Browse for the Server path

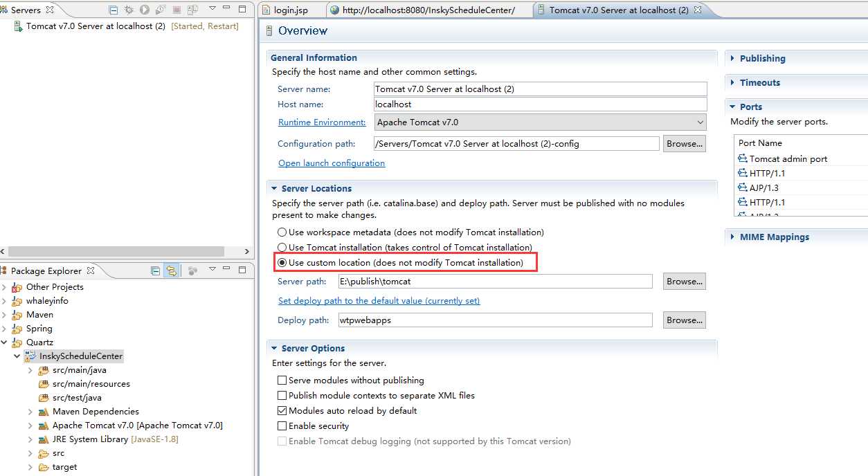point(685,282)
